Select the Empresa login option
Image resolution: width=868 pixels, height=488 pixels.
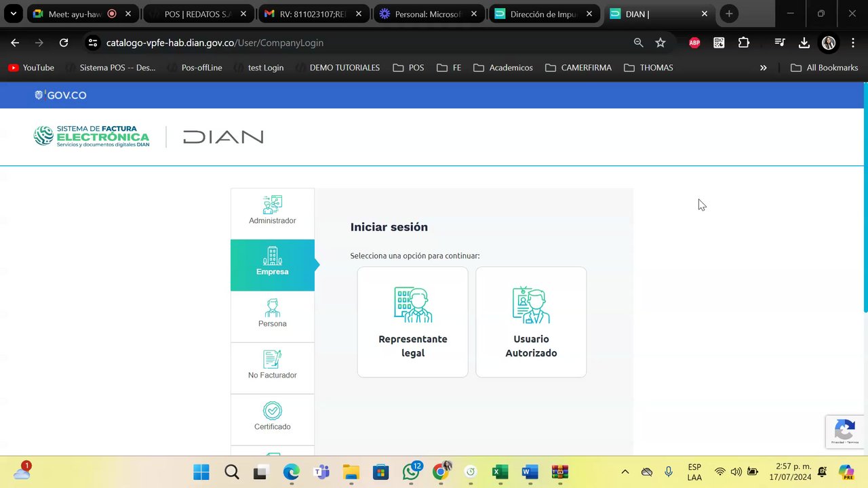pos(272,265)
